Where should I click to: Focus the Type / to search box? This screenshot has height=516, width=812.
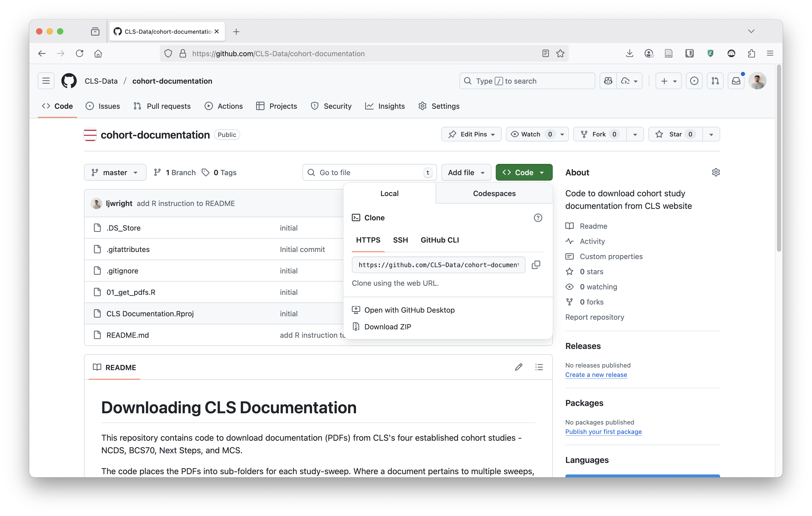pyautogui.click(x=527, y=81)
